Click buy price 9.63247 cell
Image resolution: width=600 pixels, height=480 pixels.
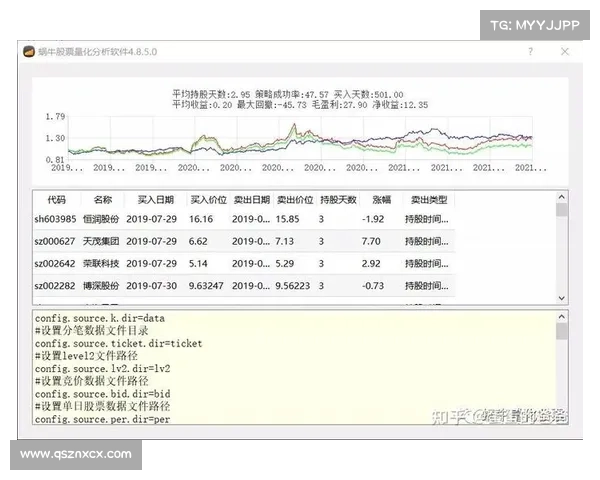(206, 286)
